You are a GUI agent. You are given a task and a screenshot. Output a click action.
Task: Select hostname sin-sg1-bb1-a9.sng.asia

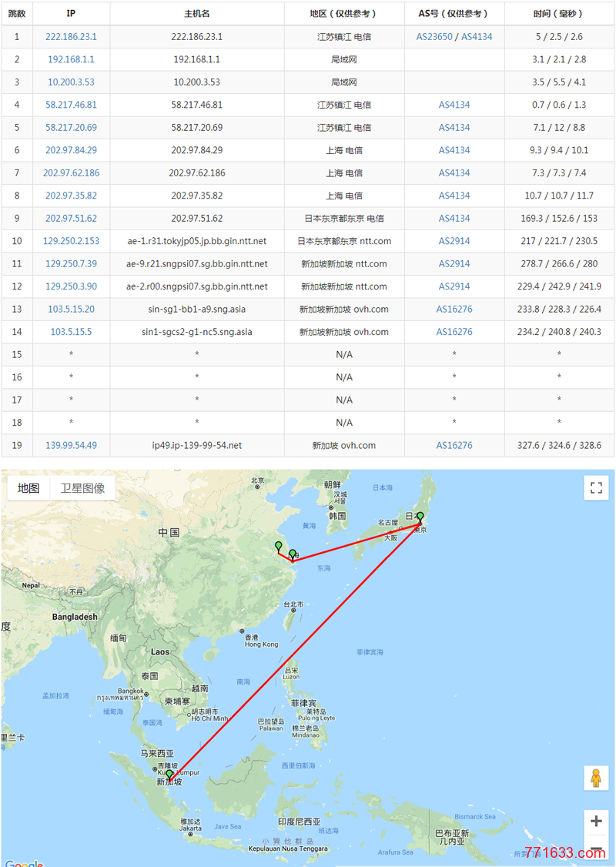[197, 309]
